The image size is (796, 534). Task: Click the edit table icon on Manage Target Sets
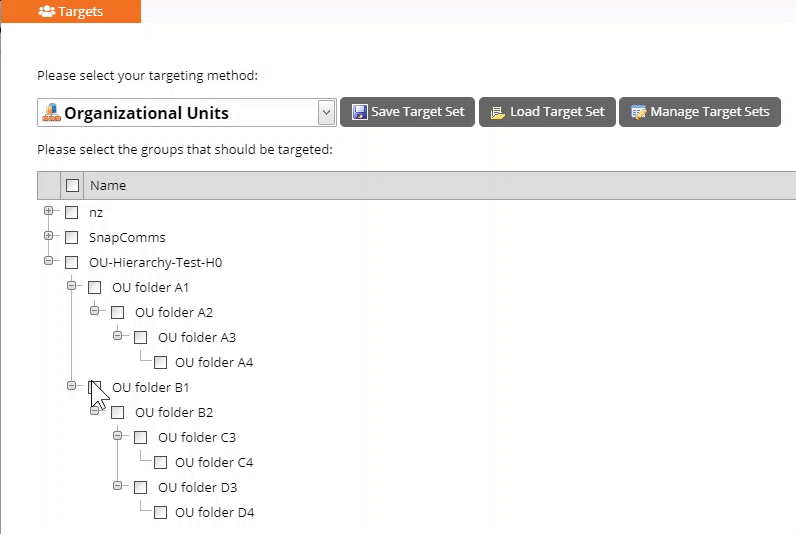638,112
